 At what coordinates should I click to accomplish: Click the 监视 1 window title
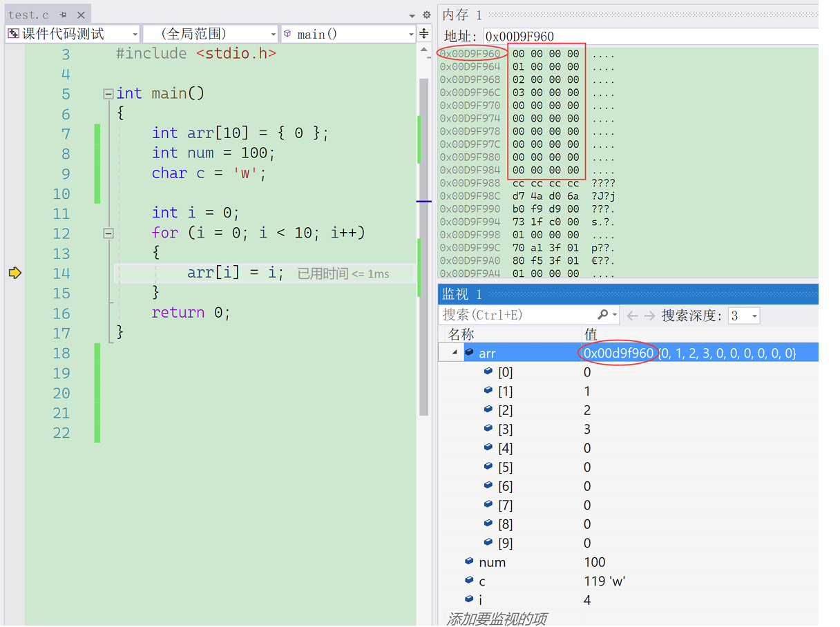pos(462,295)
